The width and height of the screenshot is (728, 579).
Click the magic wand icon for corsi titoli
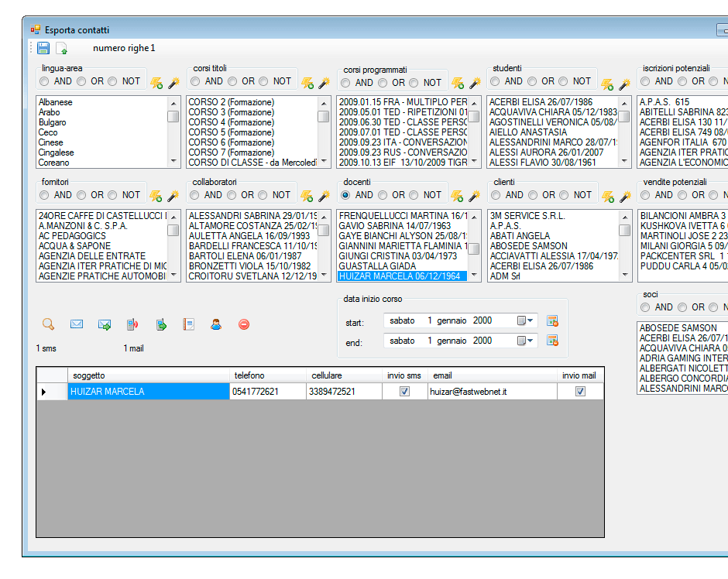pyautogui.click(x=324, y=83)
